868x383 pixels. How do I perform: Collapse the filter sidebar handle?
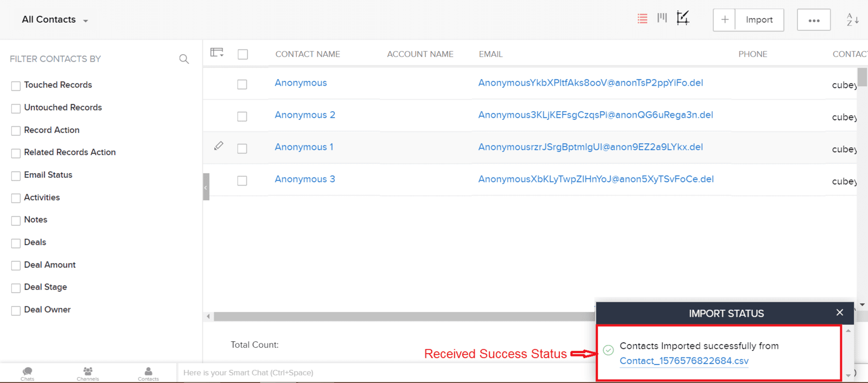tap(206, 187)
